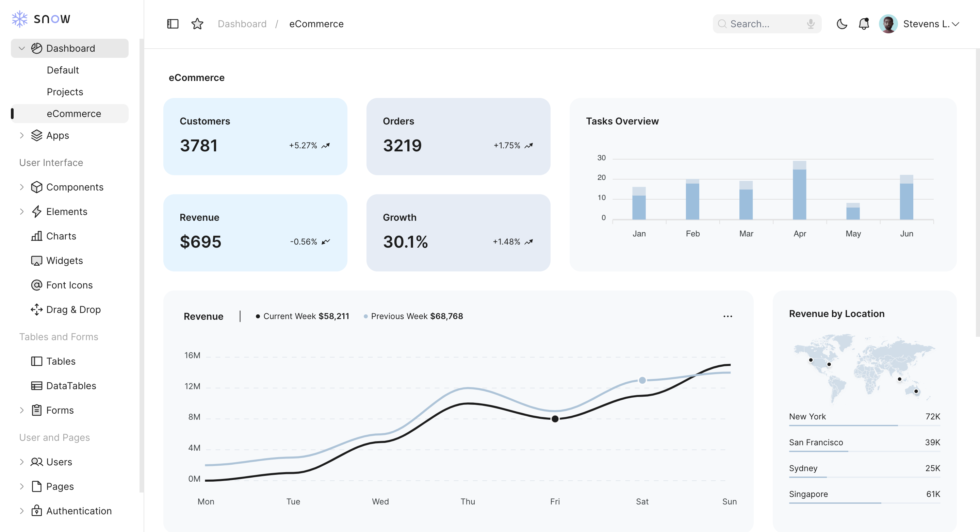Star this page using the favorite icon
The image size is (980, 532).
pos(197,23)
